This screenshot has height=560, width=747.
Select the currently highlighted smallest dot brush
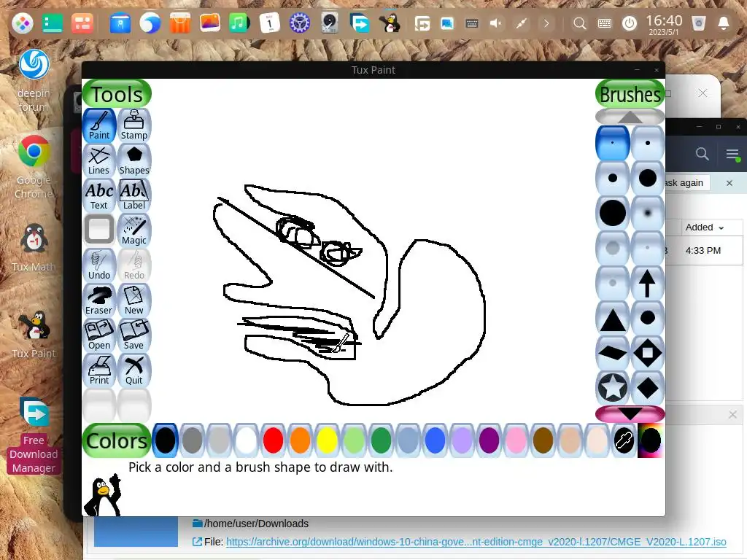click(x=613, y=143)
